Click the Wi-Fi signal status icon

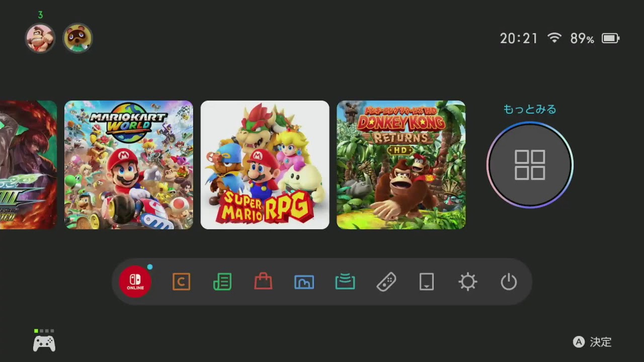point(554,38)
